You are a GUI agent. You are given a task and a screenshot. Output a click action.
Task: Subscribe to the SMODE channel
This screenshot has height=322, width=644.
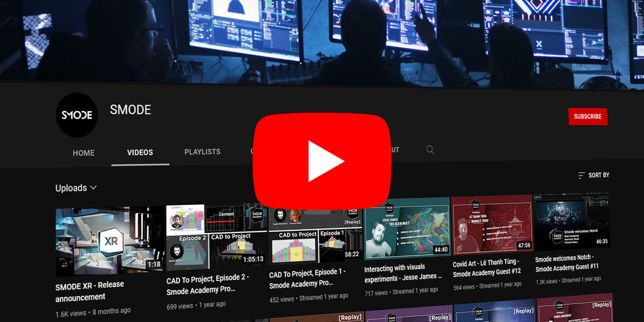click(x=588, y=117)
